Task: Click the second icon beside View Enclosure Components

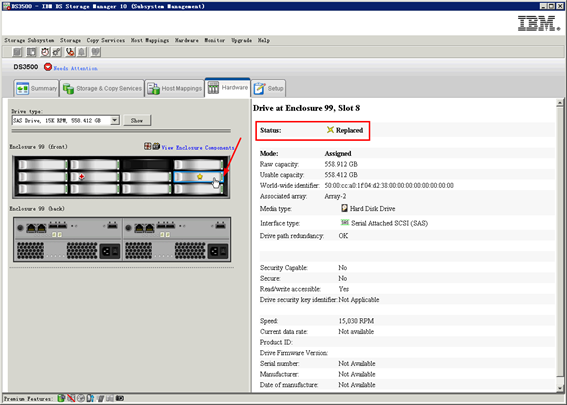Action: click(x=156, y=146)
